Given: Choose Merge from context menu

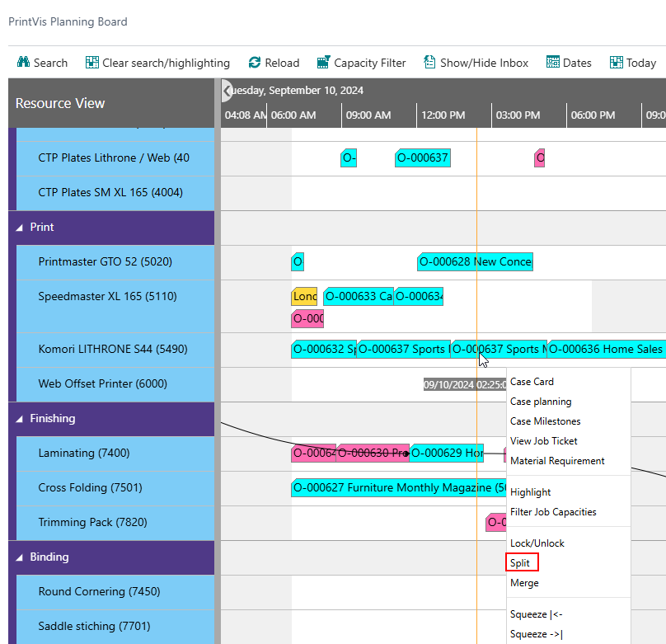Looking at the screenshot, I should [524, 583].
